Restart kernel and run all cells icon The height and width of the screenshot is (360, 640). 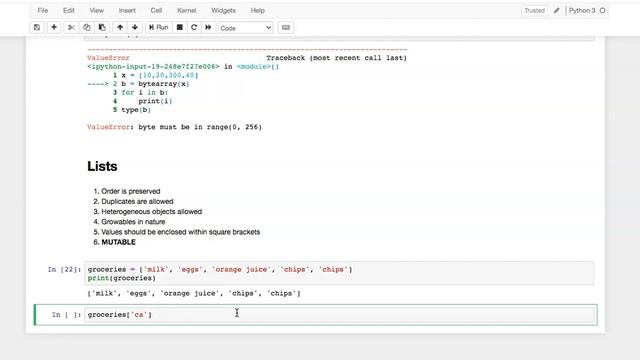pyautogui.click(x=208, y=27)
